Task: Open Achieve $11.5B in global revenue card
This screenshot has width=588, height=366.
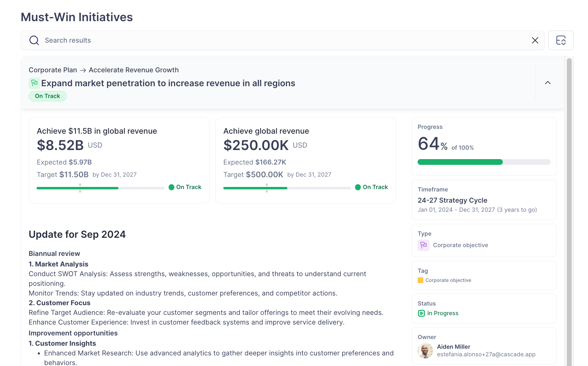Action: point(97,131)
